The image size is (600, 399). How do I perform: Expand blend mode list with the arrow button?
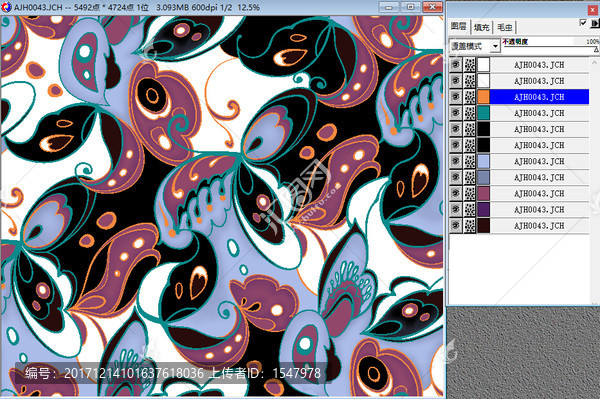click(x=495, y=46)
